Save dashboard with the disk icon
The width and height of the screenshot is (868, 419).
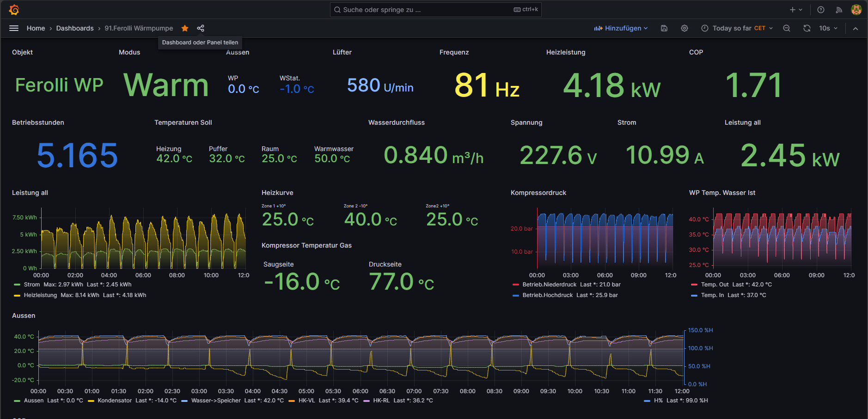664,28
